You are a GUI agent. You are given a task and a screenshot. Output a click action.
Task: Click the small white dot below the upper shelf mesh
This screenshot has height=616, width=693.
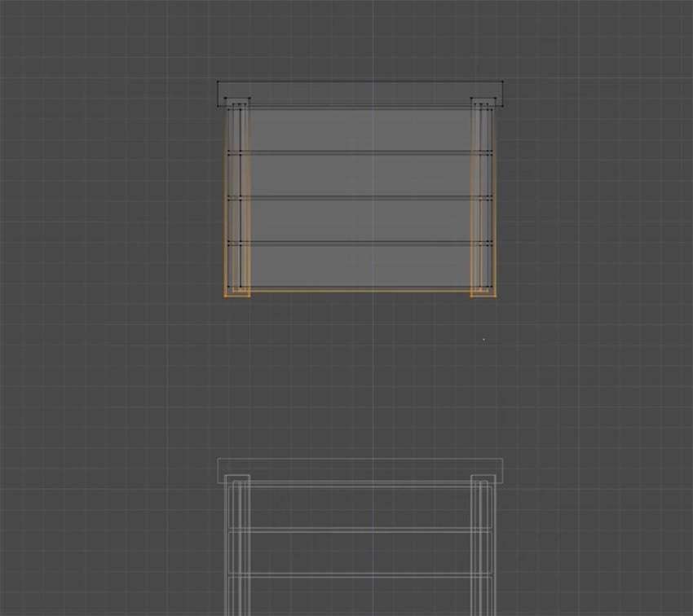click(x=483, y=340)
